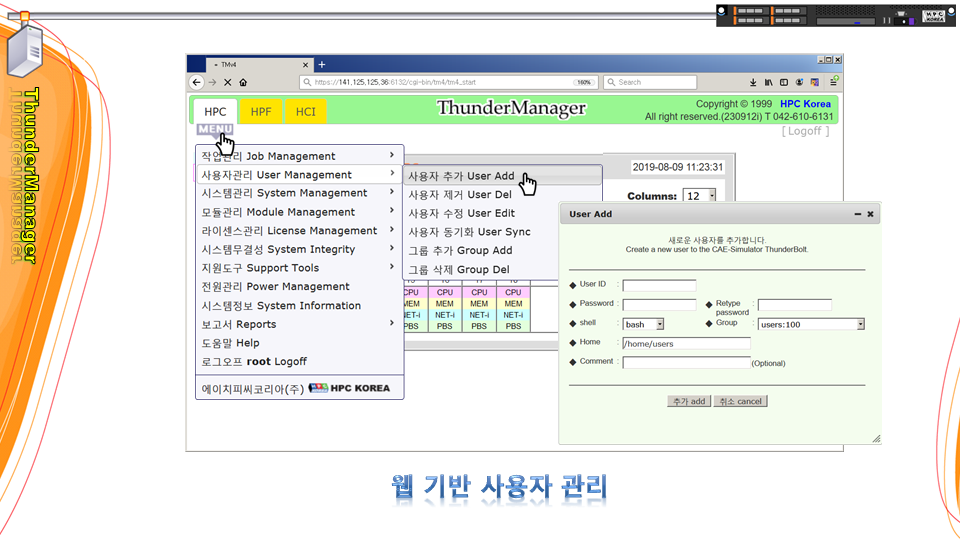960x540 pixels.
Task: Open System Management menu entry
Action: pos(299,193)
